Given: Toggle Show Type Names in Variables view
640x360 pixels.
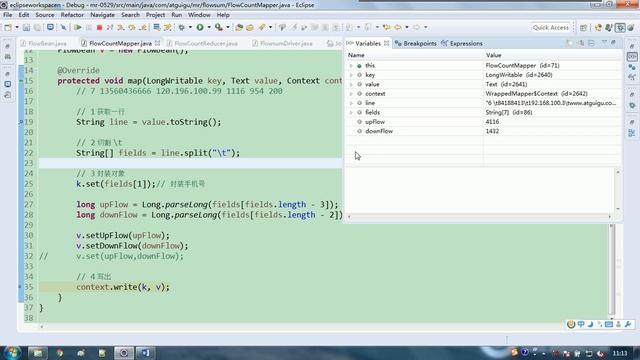Looking at the screenshot, I should pyautogui.click(x=569, y=43).
